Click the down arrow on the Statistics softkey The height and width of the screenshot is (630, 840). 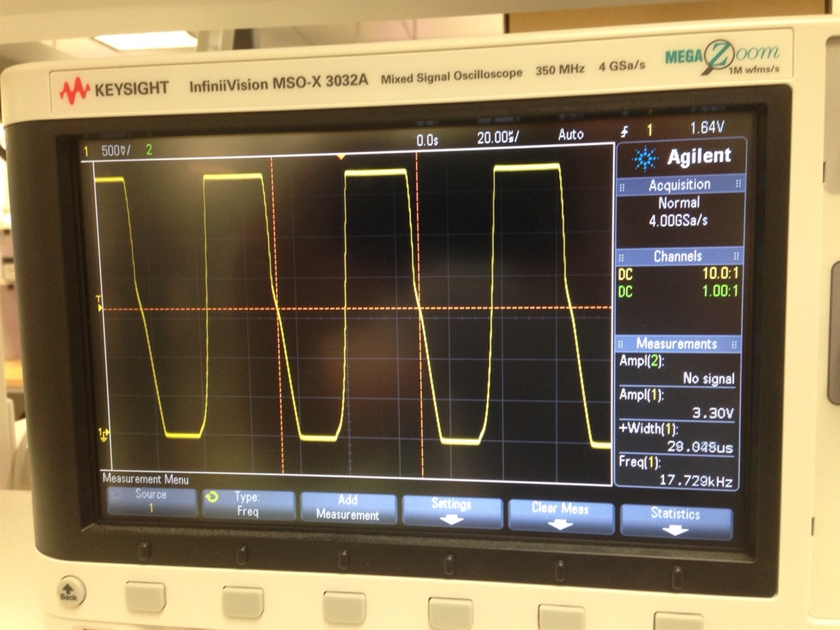pos(675,530)
